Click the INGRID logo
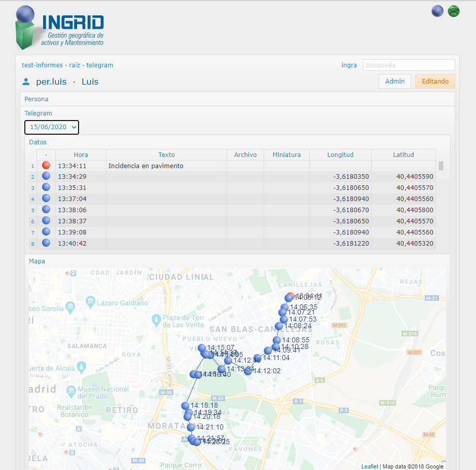476x470 pixels. [60, 28]
